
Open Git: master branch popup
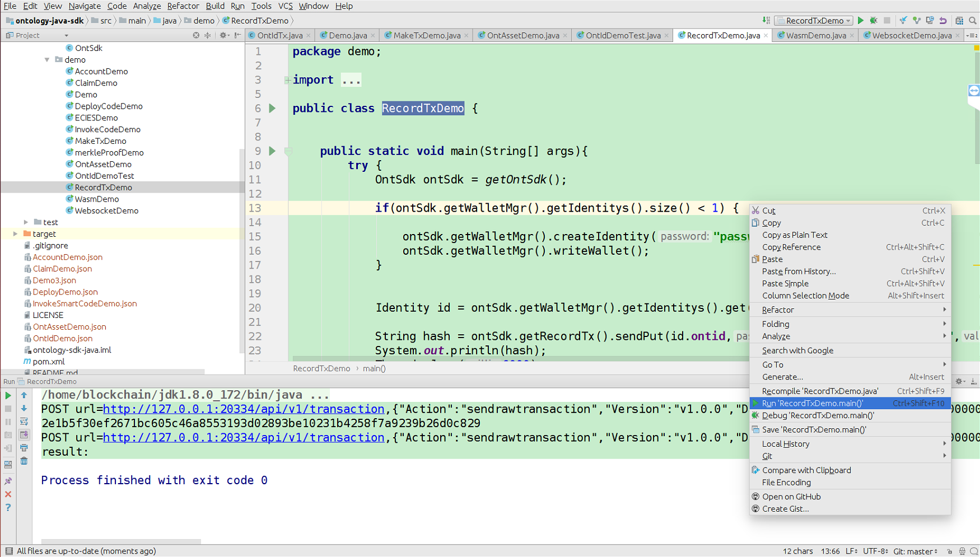tap(916, 551)
